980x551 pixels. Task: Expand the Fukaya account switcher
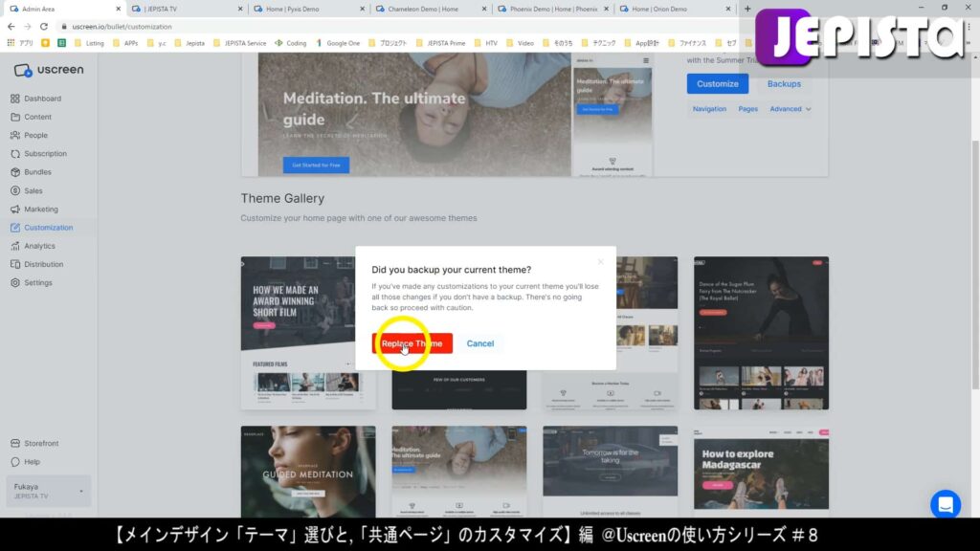click(49, 491)
